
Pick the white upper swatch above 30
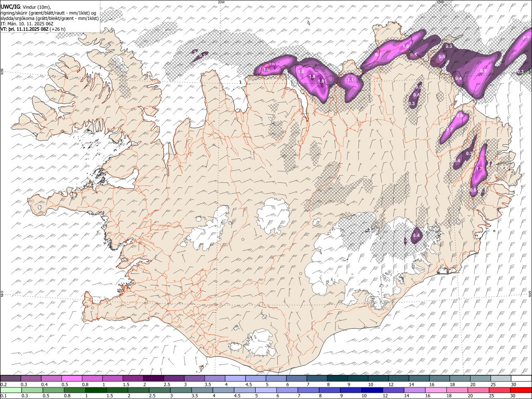pyautogui.click(x=521, y=378)
